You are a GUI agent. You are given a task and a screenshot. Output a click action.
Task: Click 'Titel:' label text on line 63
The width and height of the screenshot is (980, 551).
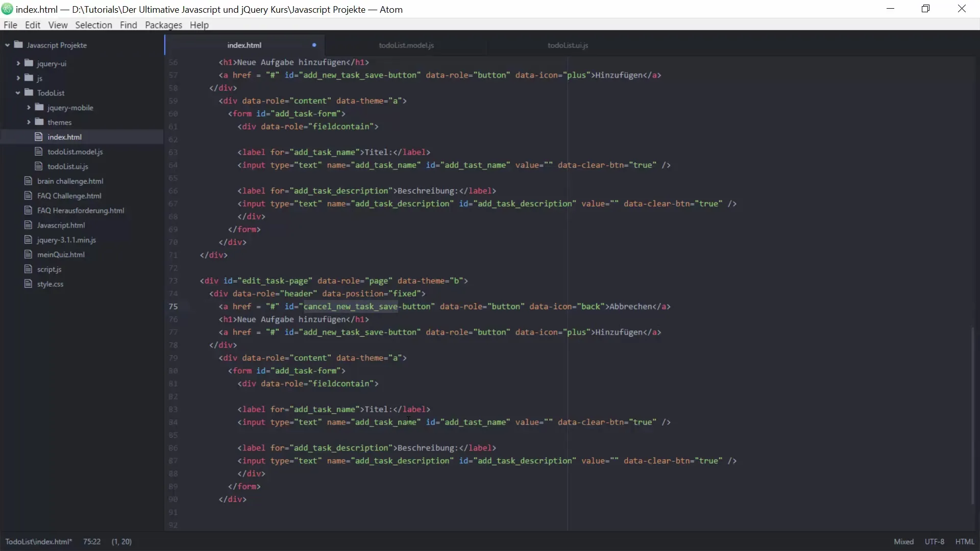tap(379, 152)
